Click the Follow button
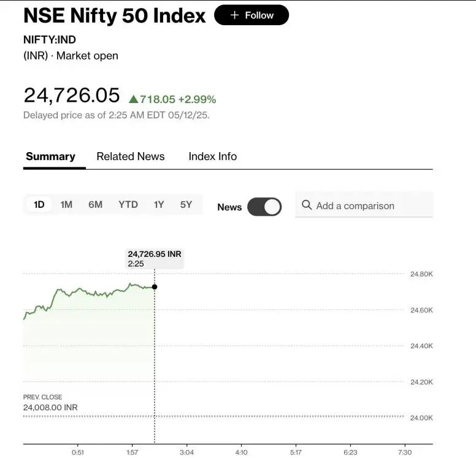This screenshot has width=476, height=458. click(x=251, y=15)
